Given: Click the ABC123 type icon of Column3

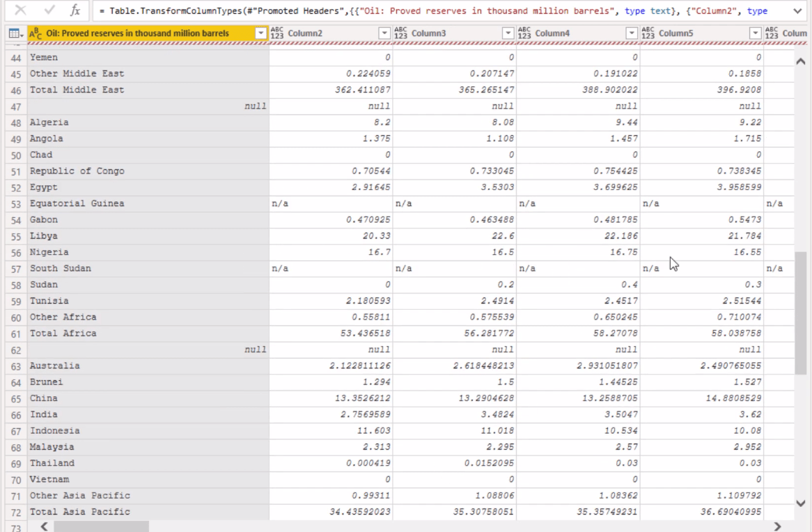Looking at the screenshot, I should [401, 33].
